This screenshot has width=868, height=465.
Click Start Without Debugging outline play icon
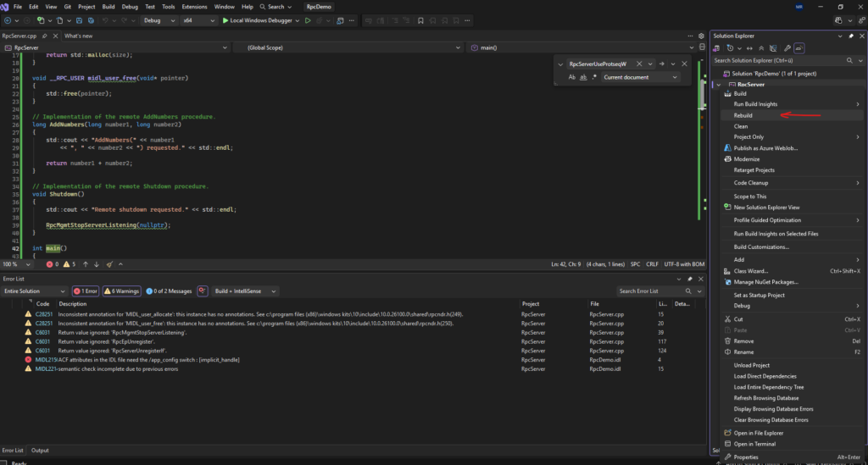(x=308, y=20)
